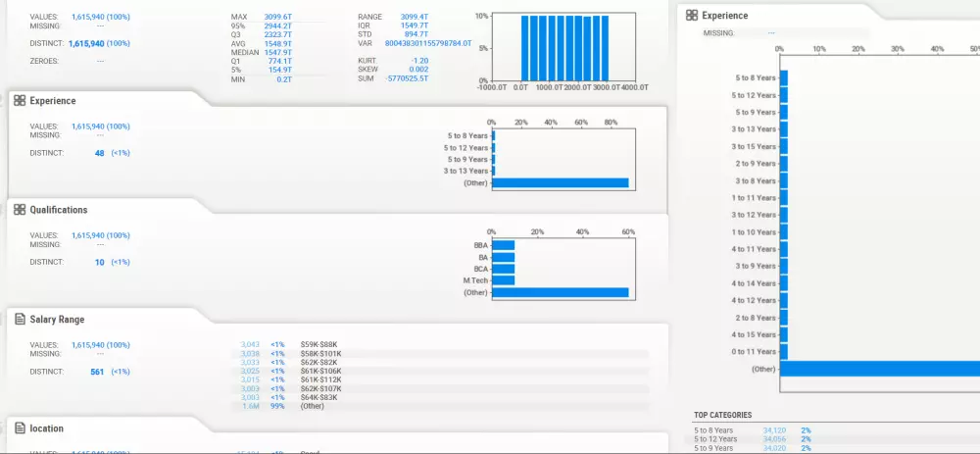Click the (Other) bar in Experience summary chart

tap(561, 183)
